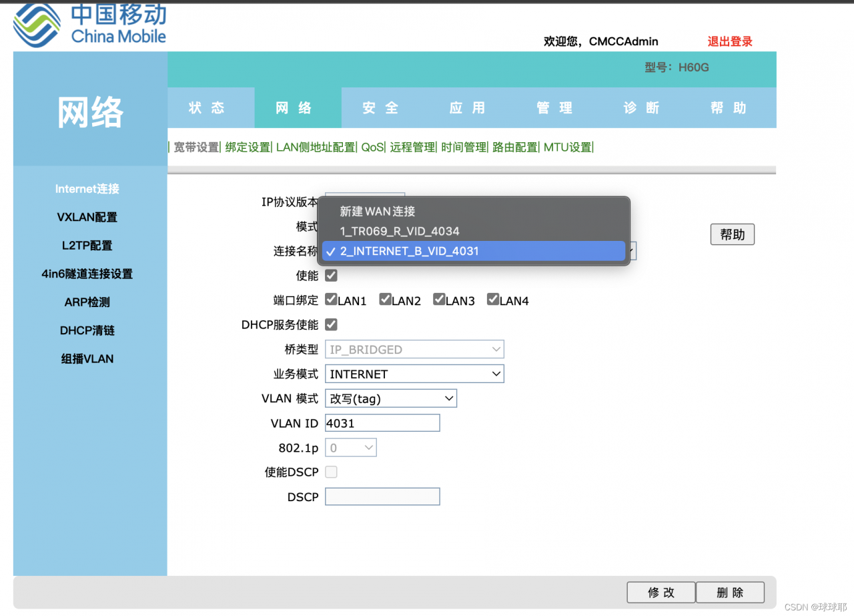Click the 型号：H60G model text
This screenshot has height=616, width=854.
click(677, 67)
